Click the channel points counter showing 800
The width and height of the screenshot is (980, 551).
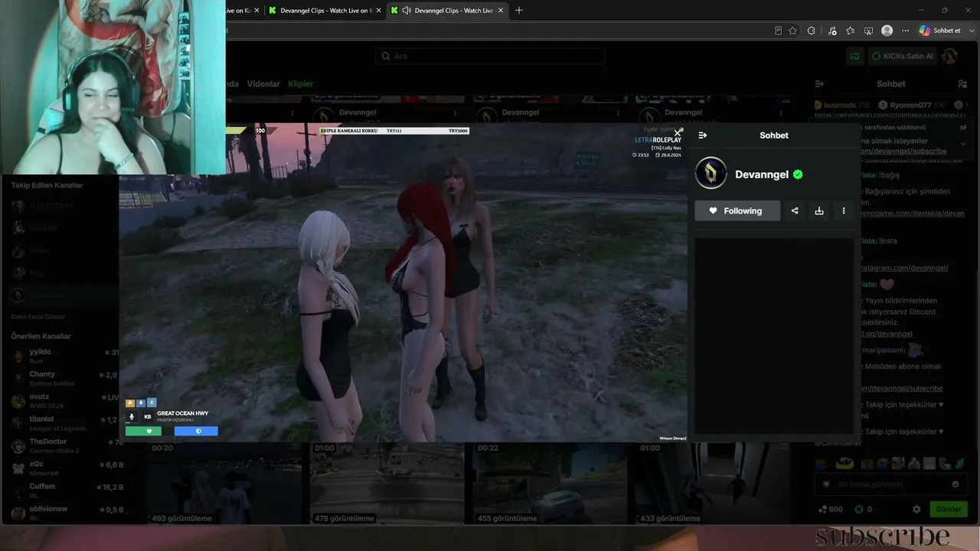[830, 509]
